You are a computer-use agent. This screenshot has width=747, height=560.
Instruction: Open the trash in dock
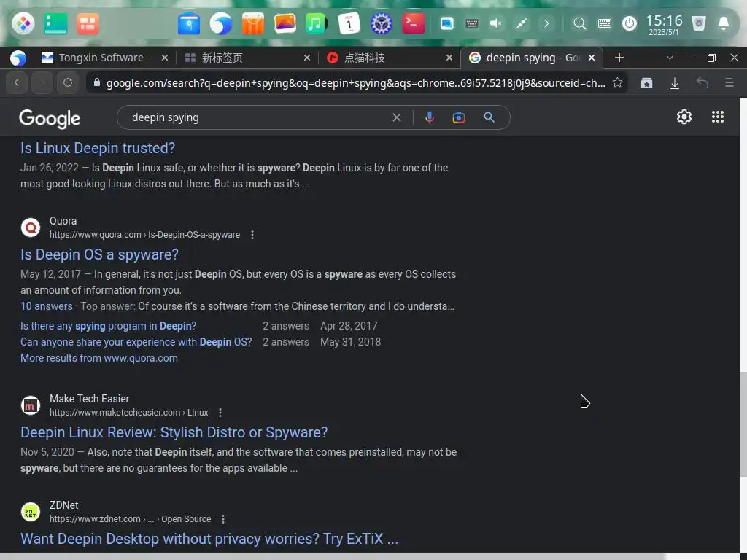click(698, 23)
